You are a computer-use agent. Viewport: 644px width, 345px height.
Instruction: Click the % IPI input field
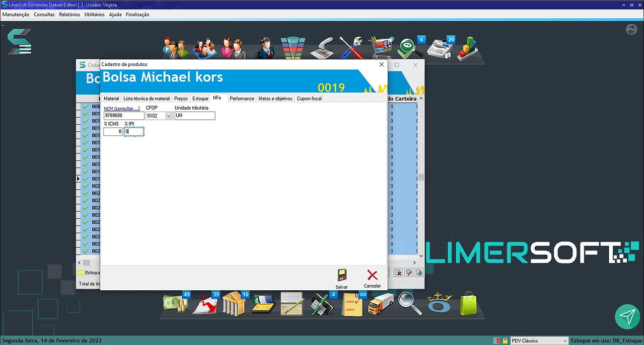(134, 132)
